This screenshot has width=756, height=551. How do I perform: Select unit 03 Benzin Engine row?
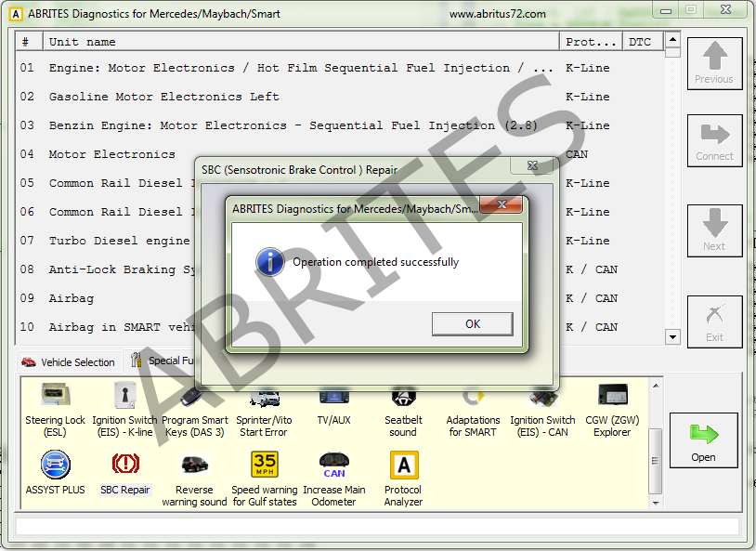[339, 125]
